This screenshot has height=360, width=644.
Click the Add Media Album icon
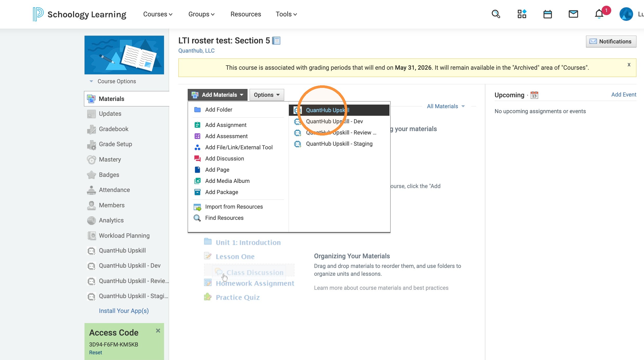197,181
